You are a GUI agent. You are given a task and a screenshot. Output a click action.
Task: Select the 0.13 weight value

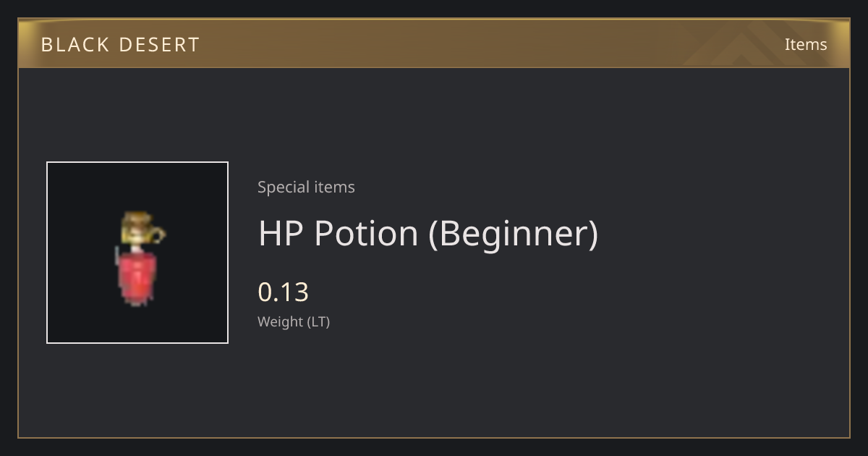[284, 292]
